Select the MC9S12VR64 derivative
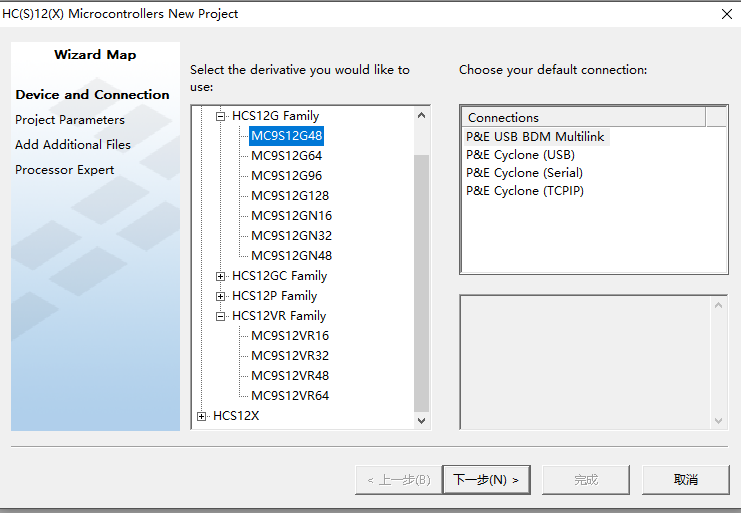This screenshot has height=513, width=741. coord(289,396)
